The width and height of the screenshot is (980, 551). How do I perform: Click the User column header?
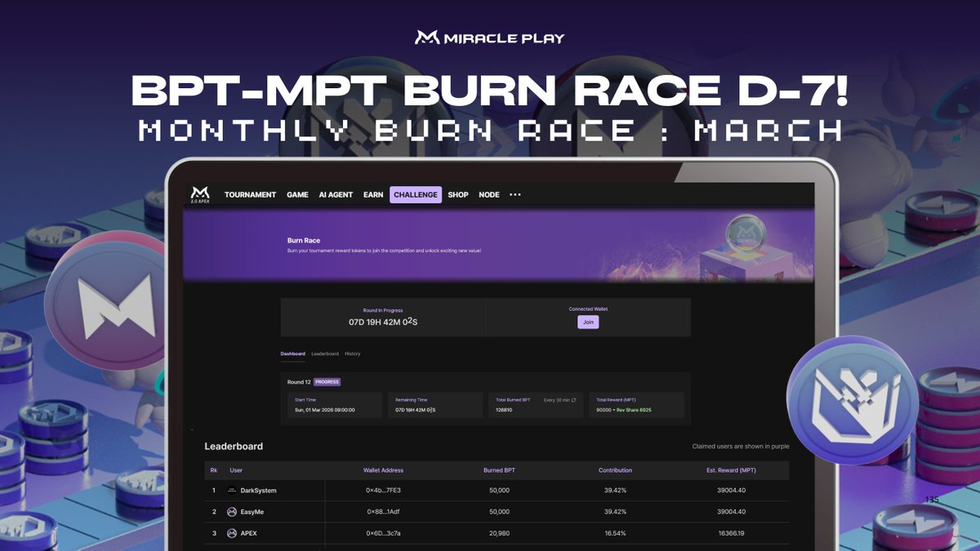point(236,470)
